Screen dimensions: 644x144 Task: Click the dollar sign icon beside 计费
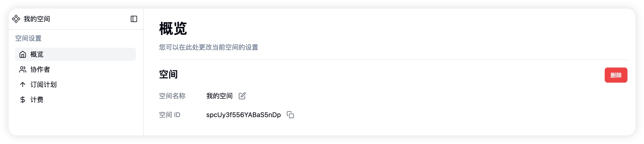click(x=23, y=100)
